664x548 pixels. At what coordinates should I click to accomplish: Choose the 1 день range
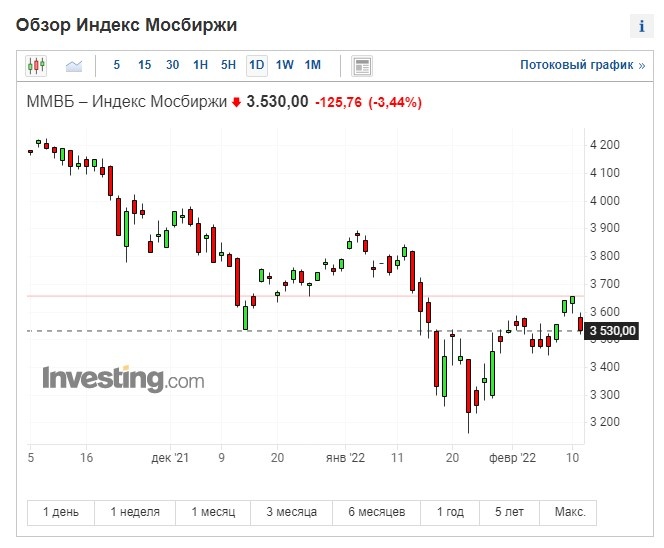[x=61, y=512]
